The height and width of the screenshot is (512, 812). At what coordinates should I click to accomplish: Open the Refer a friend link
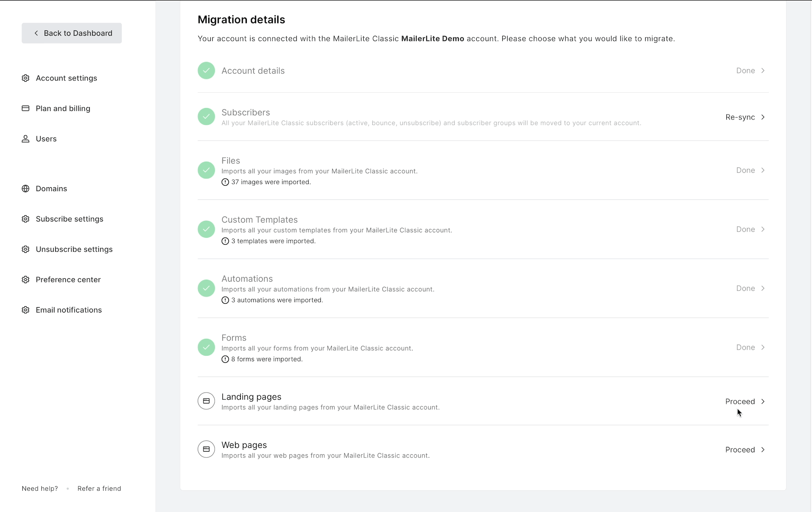click(x=99, y=488)
